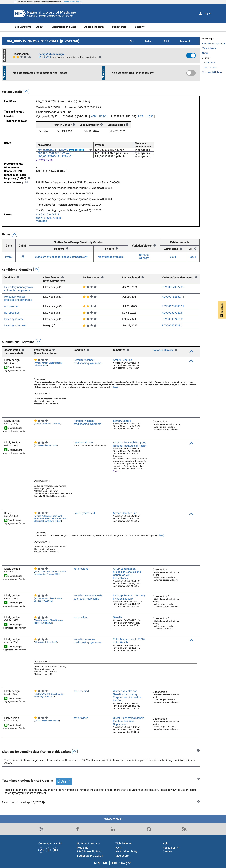
Task: Open the LinkedIn footer icon
Action: (113, 829)
